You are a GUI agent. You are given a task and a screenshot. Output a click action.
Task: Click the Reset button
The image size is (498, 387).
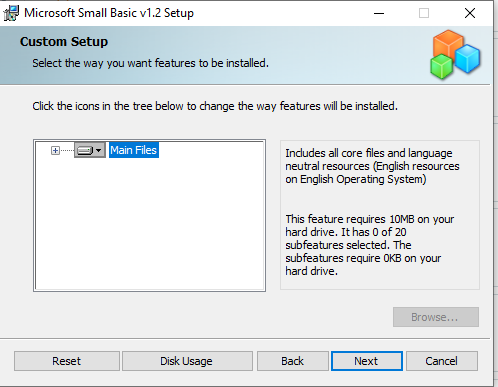coord(67,361)
